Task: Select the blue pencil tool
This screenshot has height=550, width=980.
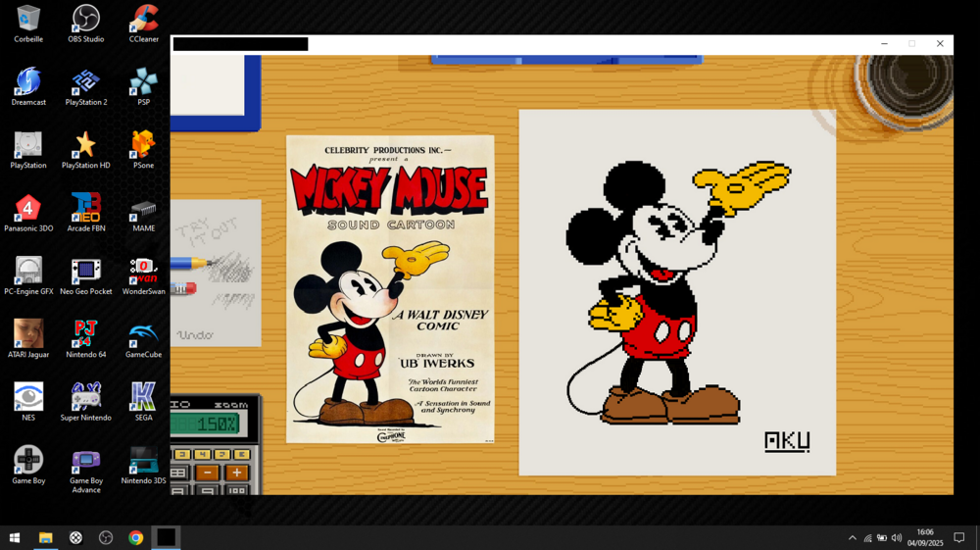Action: click(190, 263)
